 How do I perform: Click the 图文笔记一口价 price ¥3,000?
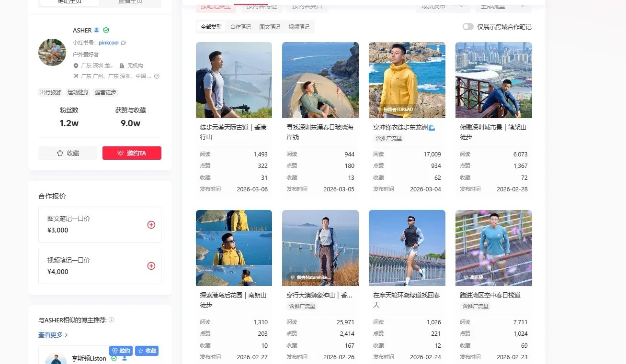[58, 230]
